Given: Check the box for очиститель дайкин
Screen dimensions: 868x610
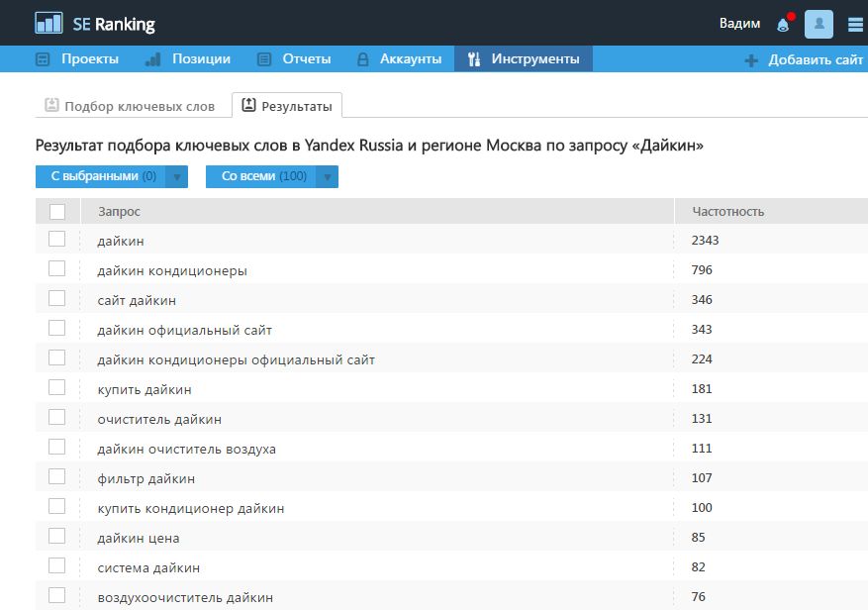Looking at the screenshot, I should tap(57, 417).
